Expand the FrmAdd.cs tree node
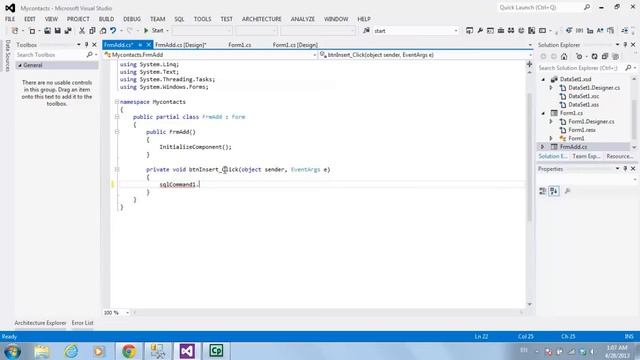Viewport: 640px width, 360px height. tap(542, 147)
